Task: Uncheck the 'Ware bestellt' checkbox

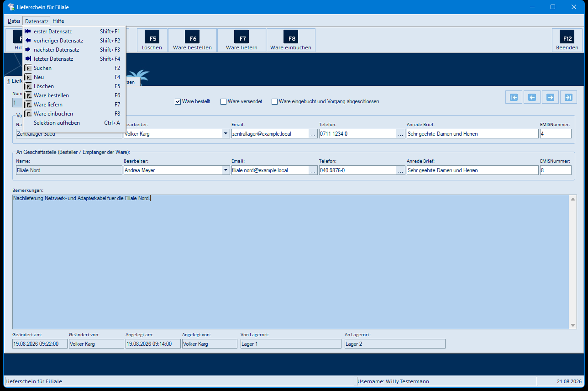Action: (x=178, y=101)
